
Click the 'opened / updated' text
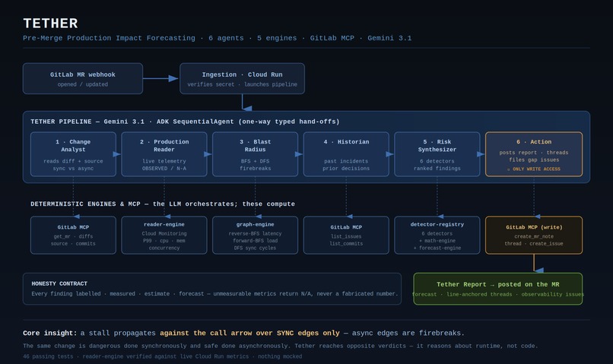tap(83, 84)
